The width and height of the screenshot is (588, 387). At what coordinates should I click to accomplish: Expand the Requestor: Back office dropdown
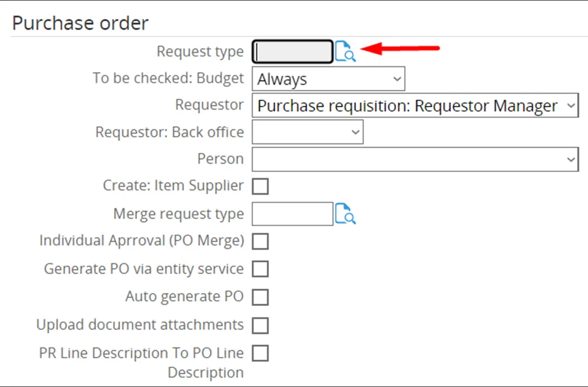307,132
